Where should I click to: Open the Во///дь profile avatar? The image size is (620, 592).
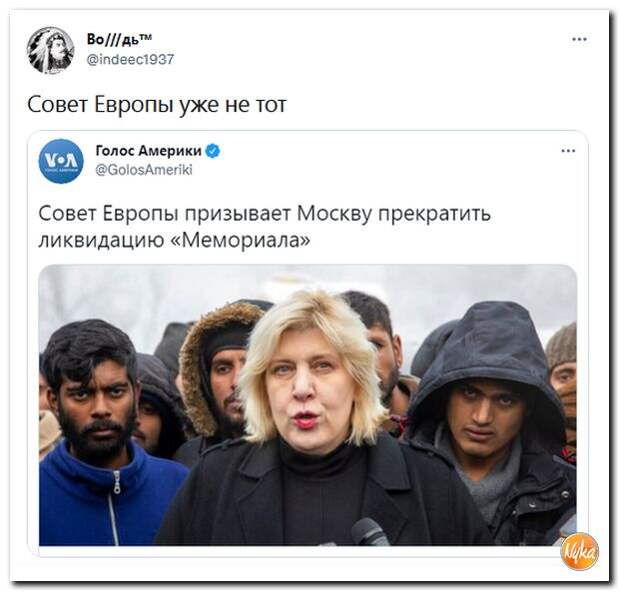(51, 50)
